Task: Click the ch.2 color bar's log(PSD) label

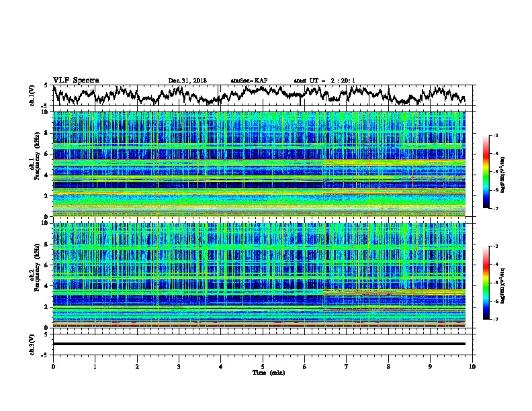Action: pyautogui.click(x=503, y=285)
